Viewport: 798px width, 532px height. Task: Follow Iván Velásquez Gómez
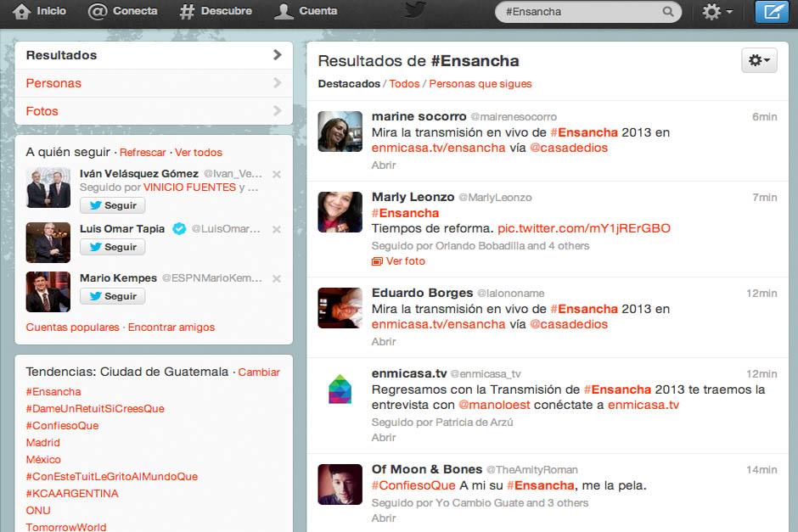point(113,205)
